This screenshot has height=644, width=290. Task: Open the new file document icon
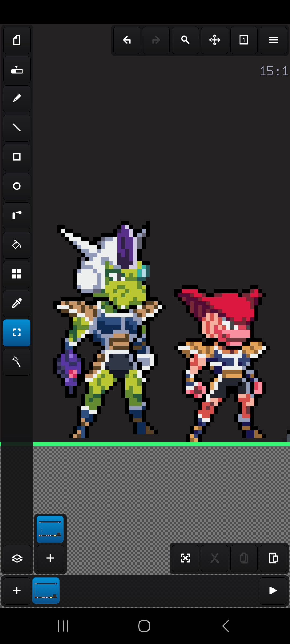pyautogui.click(x=17, y=40)
